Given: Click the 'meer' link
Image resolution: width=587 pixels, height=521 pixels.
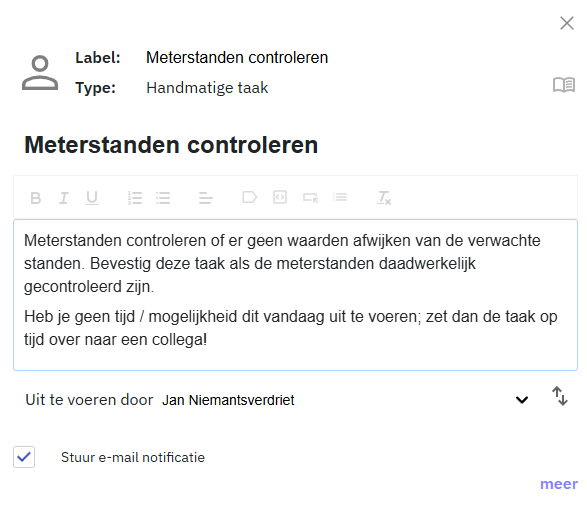Looking at the screenshot, I should (x=559, y=484).
